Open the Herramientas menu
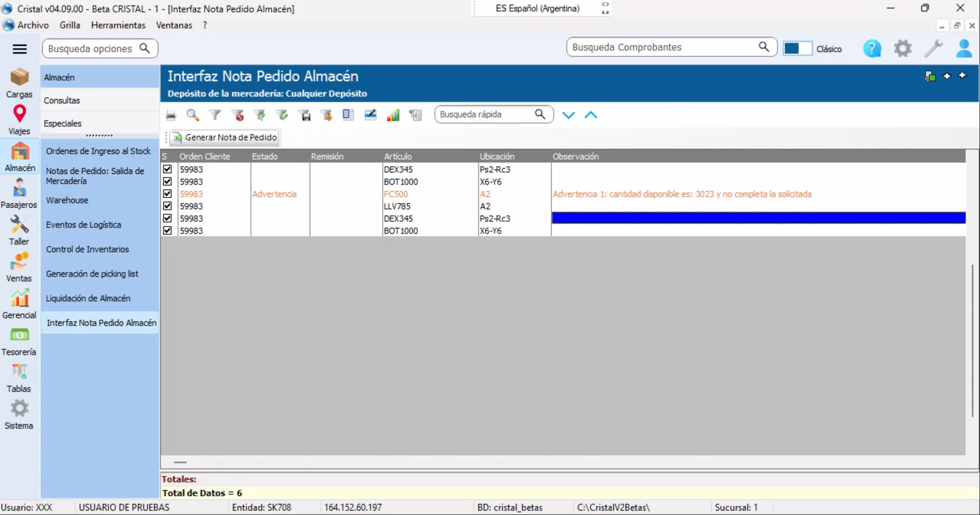 pyautogui.click(x=118, y=25)
